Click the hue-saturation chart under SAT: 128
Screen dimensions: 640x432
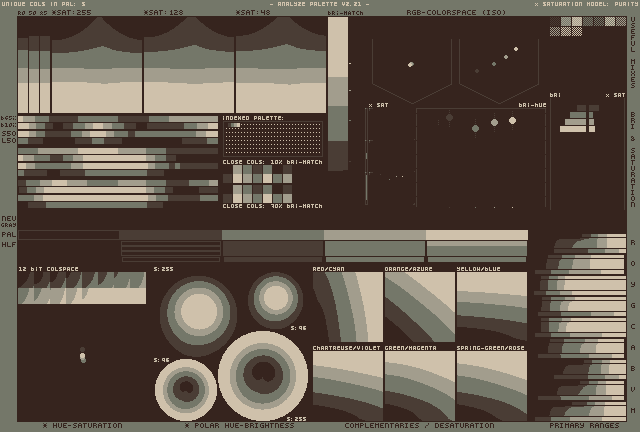[189, 65]
